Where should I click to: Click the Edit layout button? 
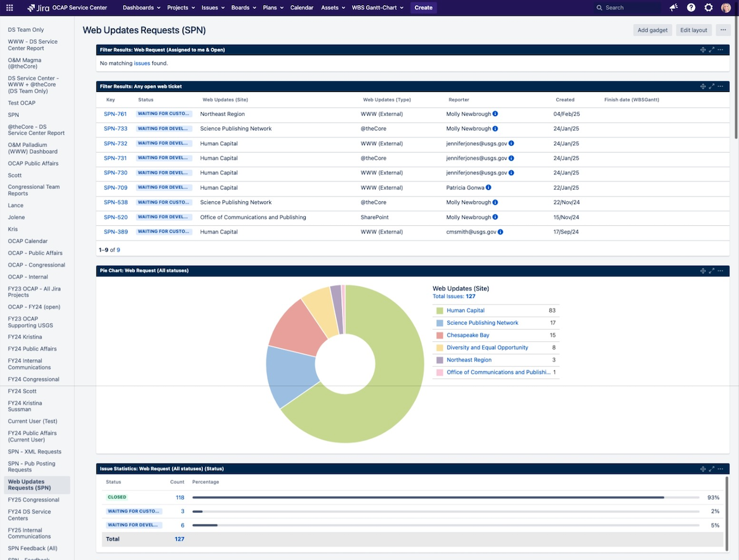coord(693,30)
